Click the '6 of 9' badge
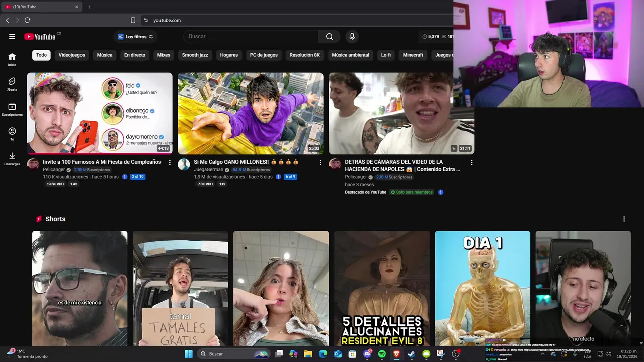The width and height of the screenshot is (644, 362). tap(290, 177)
